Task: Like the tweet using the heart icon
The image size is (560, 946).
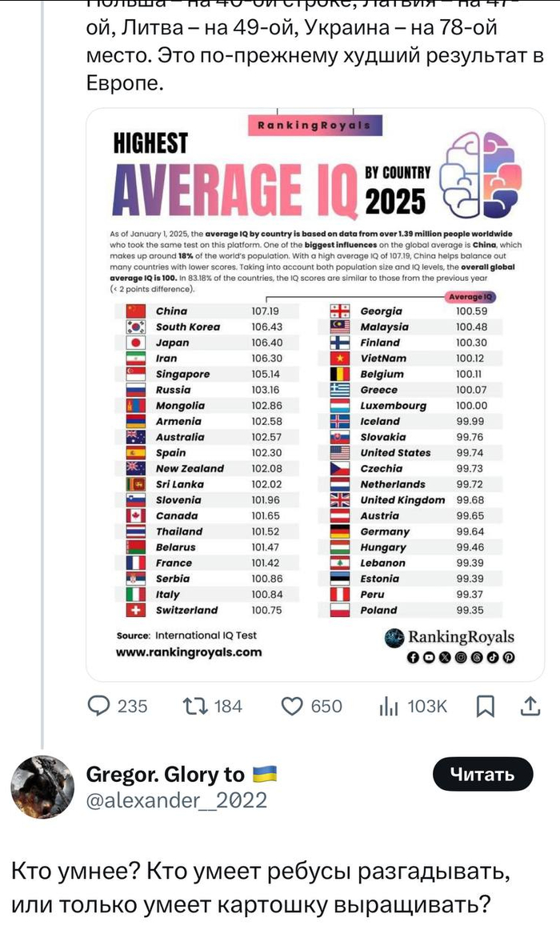Action: pos(294,706)
